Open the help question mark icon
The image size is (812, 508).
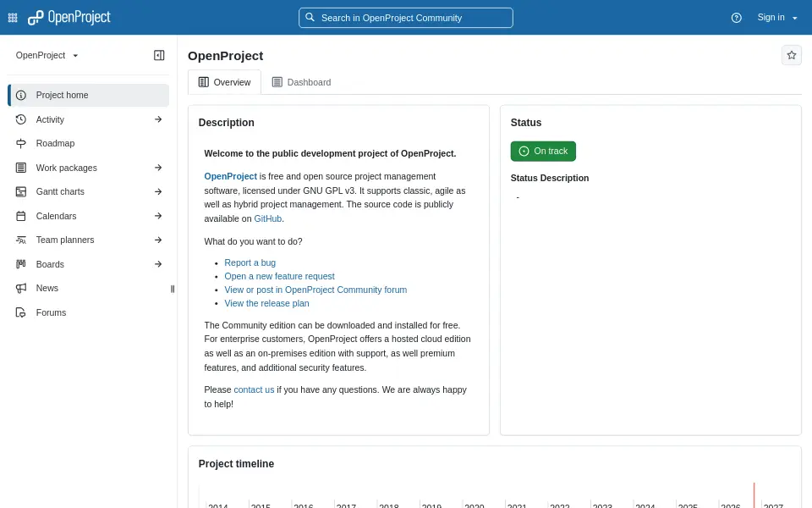click(737, 18)
